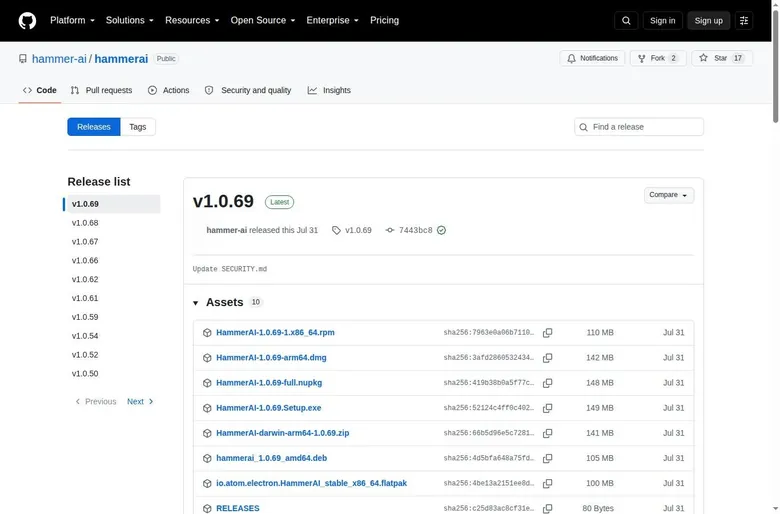The width and height of the screenshot is (780, 514).
Task: Click the Notifications bell button
Action: click(592, 58)
